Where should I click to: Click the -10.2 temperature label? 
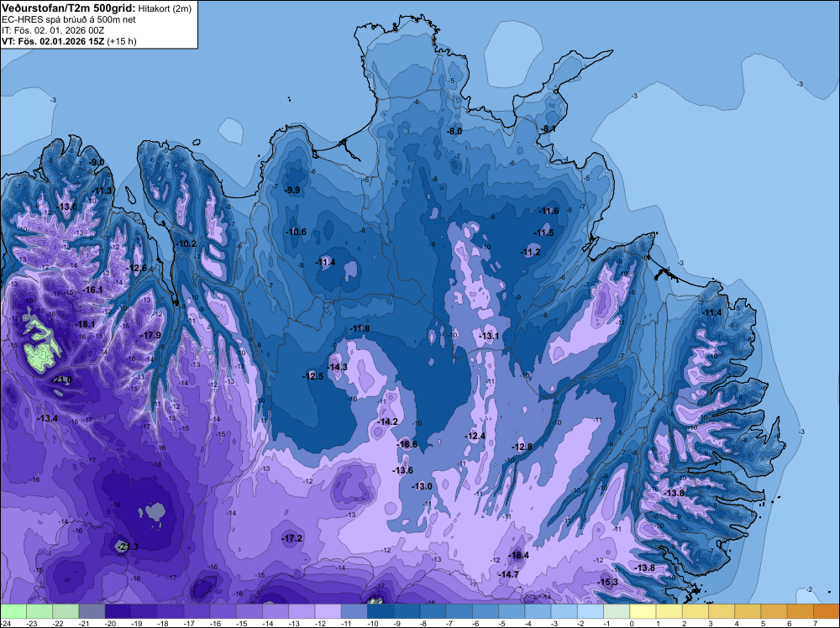(x=186, y=243)
